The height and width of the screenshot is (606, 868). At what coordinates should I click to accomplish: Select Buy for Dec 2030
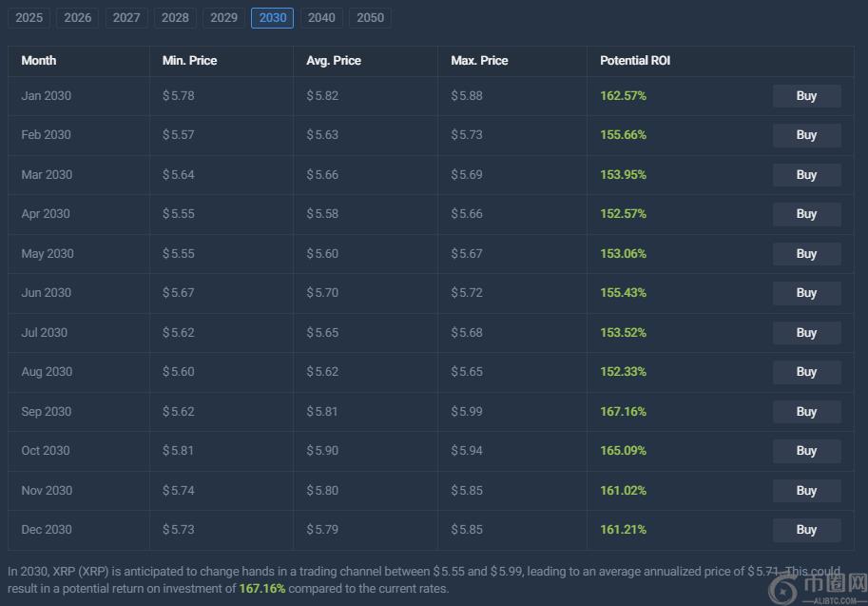click(806, 530)
